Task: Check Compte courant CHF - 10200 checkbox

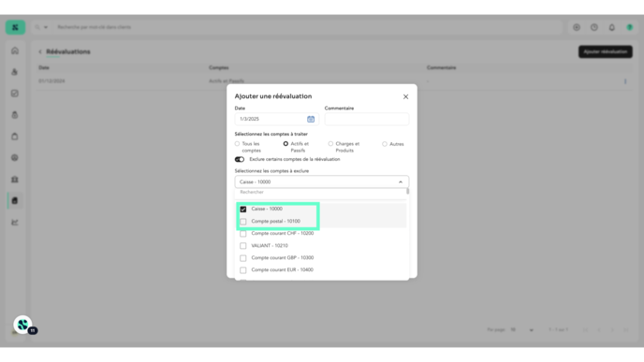Action: [x=243, y=234]
